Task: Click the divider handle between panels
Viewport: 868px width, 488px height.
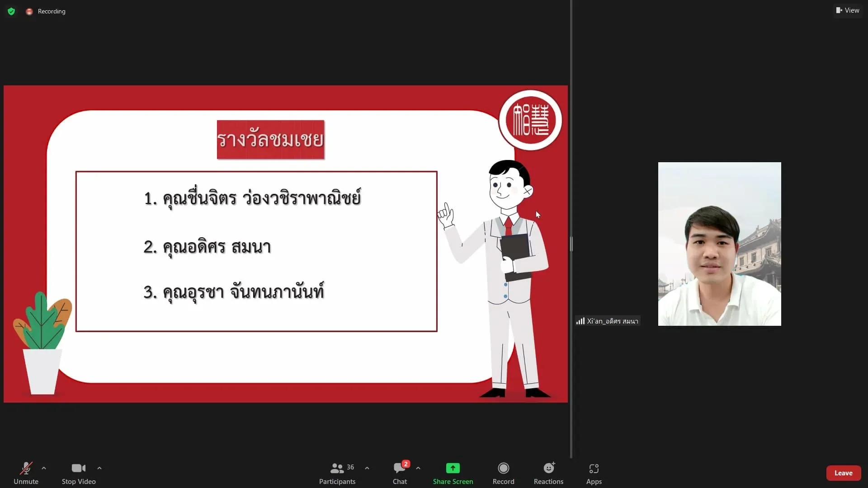Action: pos(571,244)
